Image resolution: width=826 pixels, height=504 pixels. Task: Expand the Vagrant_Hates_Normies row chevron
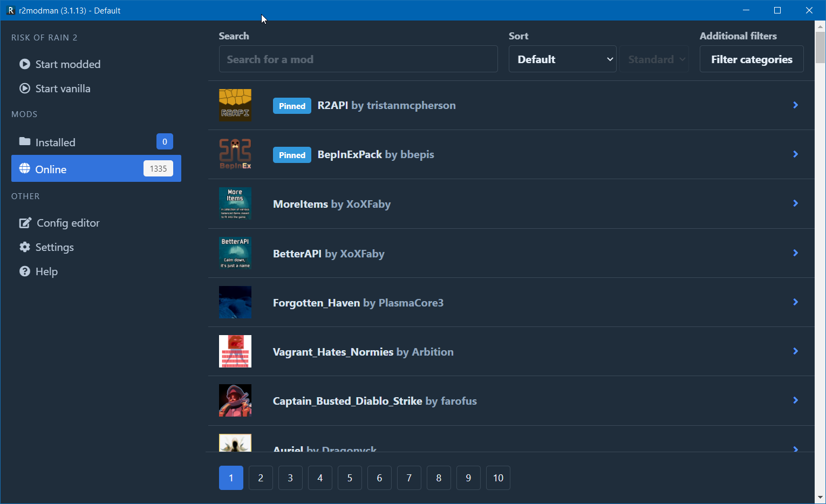[x=796, y=351]
